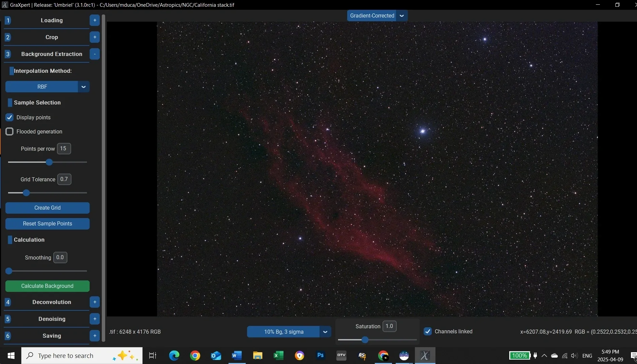Open the DTV app in the taskbar
The height and width of the screenshot is (364, 637).
point(341,356)
